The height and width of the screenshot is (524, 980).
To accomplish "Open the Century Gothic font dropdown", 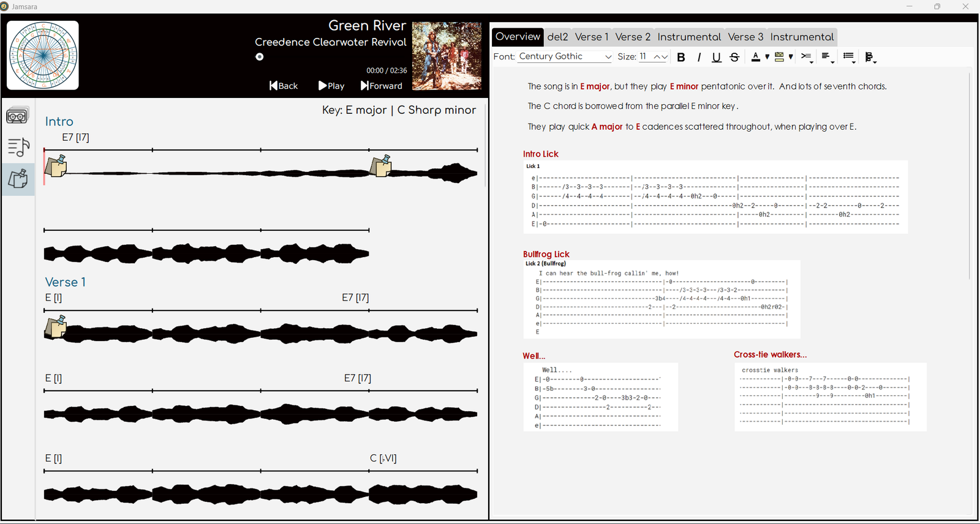I will tap(565, 56).
